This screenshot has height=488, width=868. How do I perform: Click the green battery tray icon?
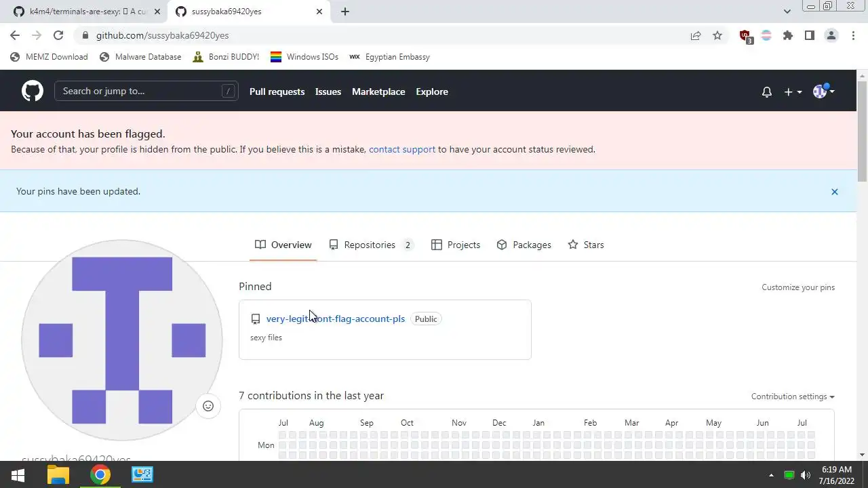pyautogui.click(x=789, y=475)
